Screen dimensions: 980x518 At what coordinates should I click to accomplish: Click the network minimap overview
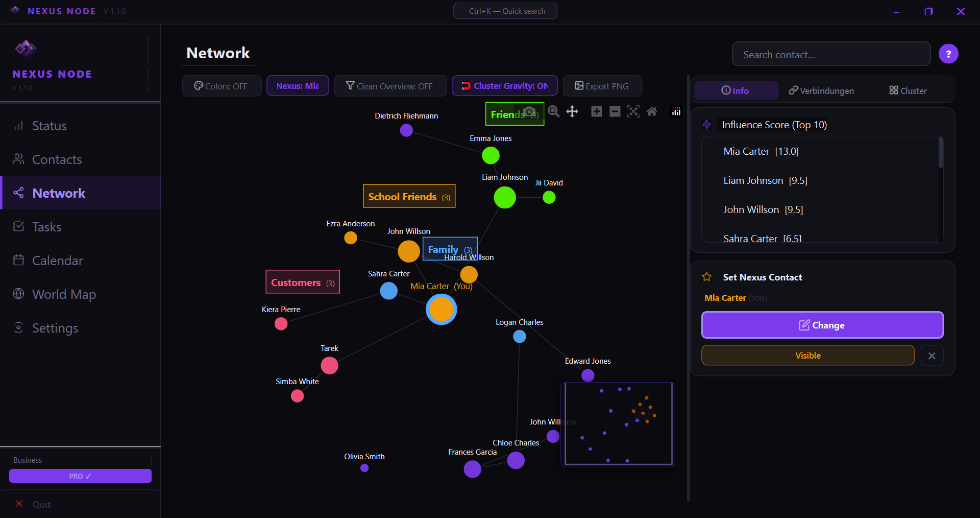[618, 424]
